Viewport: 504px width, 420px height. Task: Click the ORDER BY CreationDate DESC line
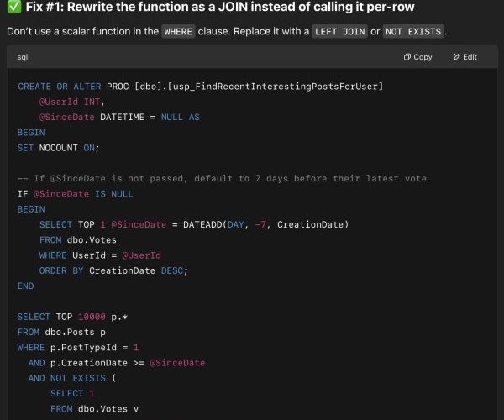113,270
